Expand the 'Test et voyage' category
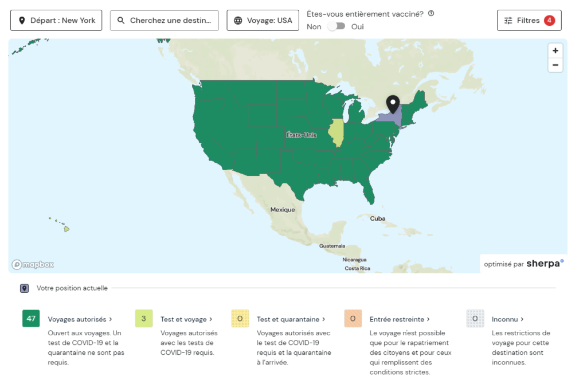The image size is (587, 392). [x=186, y=319]
